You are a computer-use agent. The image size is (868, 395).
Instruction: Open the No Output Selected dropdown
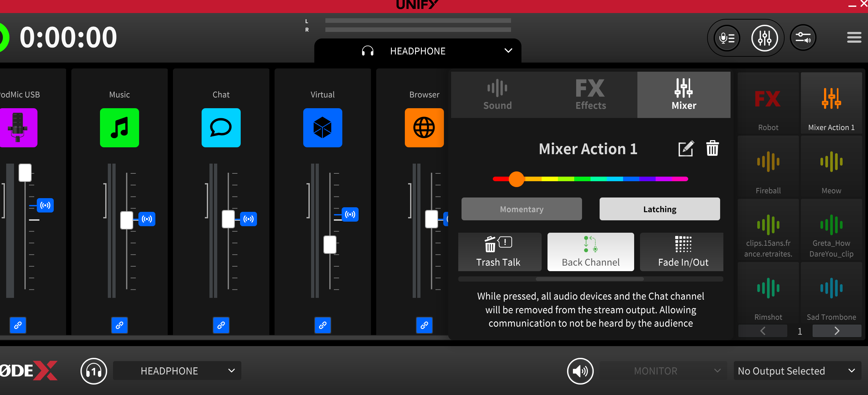[798, 371]
